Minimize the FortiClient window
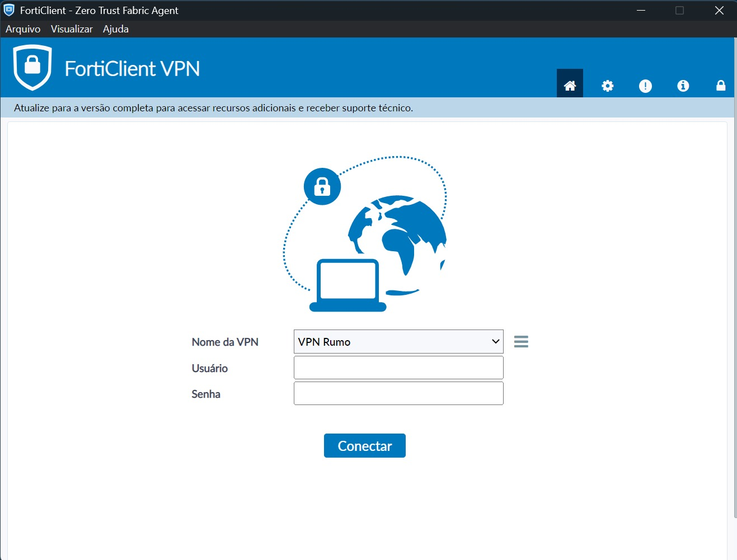This screenshot has width=737, height=560. pos(641,10)
